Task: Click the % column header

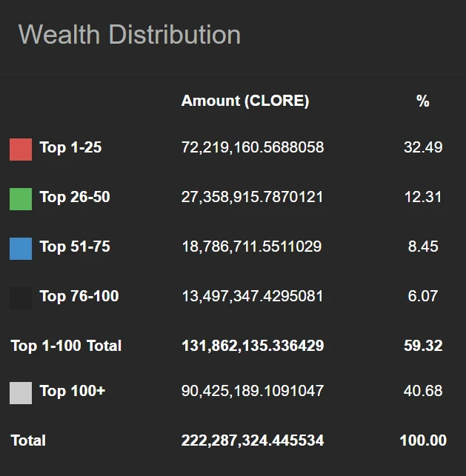Action: (423, 101)
